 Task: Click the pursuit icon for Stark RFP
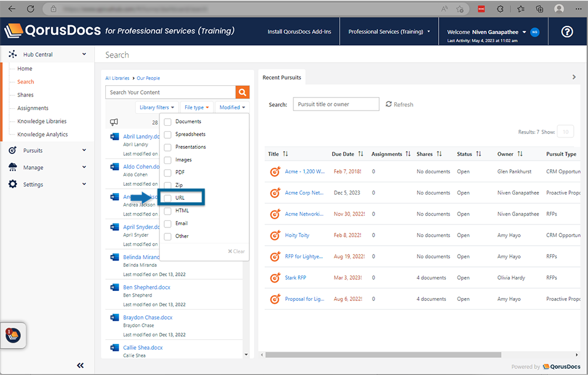point(275,278)
